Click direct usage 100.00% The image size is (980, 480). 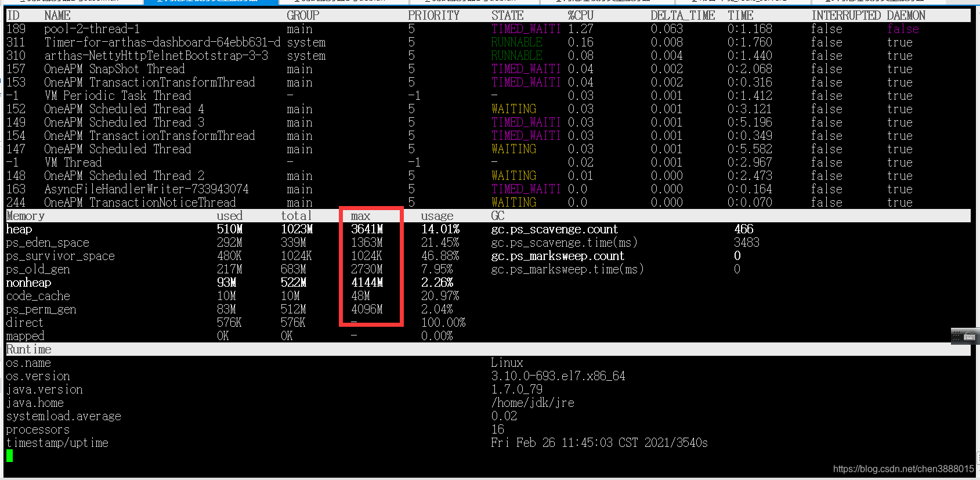tap(443, 323)
